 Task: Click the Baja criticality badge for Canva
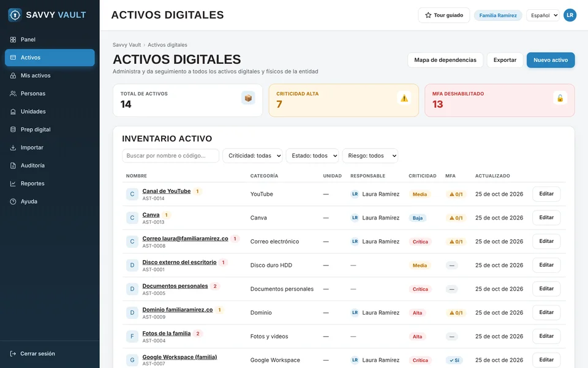point(417,218)
